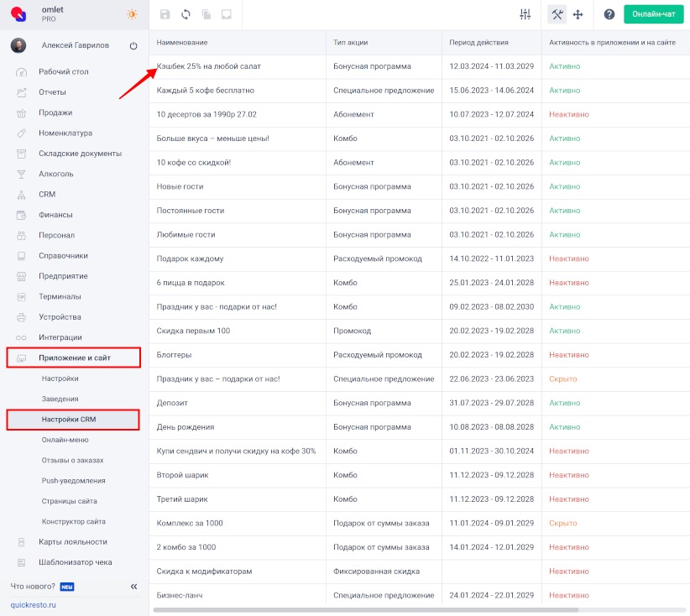The image size is (690, 616).
Task: Click the refresh toolbar icon
Action: pos(186,14)
